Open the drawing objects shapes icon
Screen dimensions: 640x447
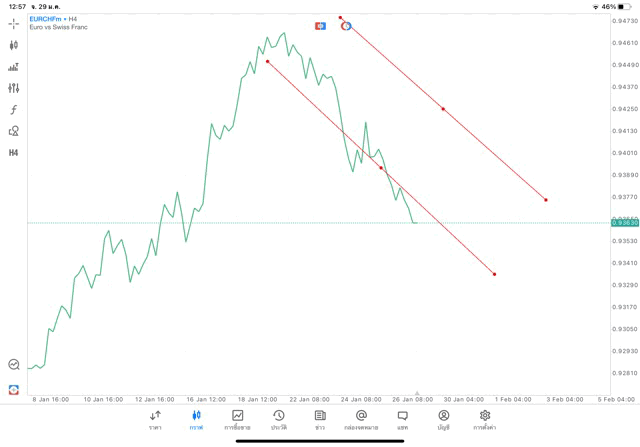pyautogui.click(x=13, y=131)
